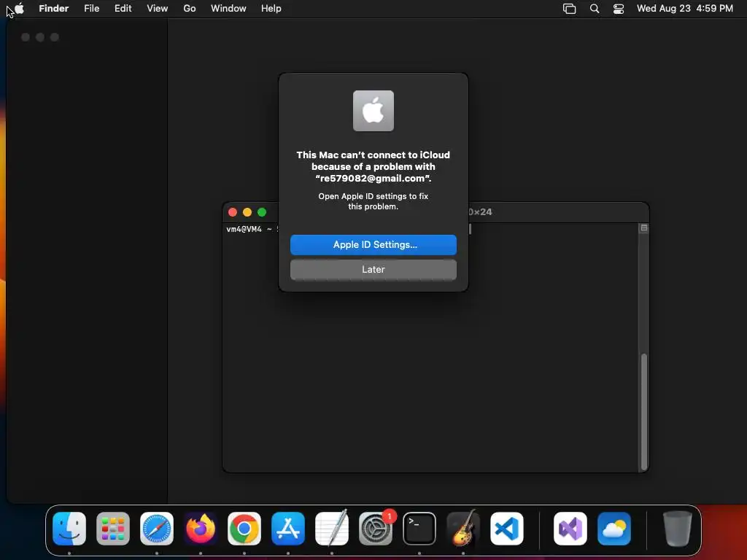
Task: Open the App Store Dock icon
Action: tap(288, 529)
